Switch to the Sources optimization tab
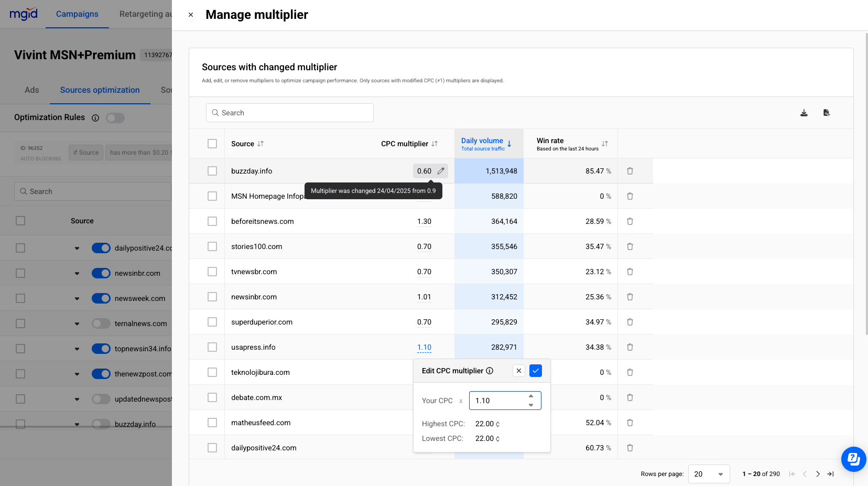The height and width of the screenshot is (486, 868). (x=100, y=90)
